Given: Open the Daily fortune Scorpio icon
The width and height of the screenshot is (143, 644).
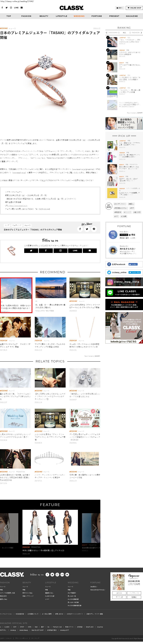Looking at the screenshot, I should point(113,235).
